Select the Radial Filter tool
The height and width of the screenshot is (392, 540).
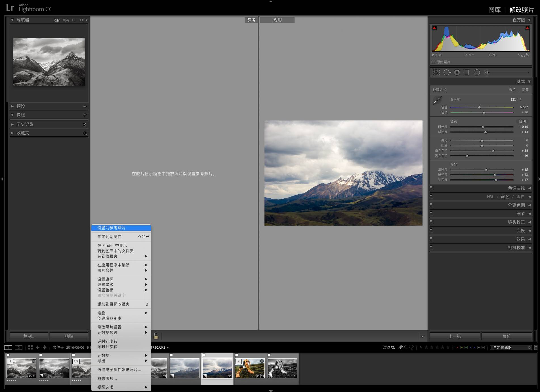tap(477, 73)
